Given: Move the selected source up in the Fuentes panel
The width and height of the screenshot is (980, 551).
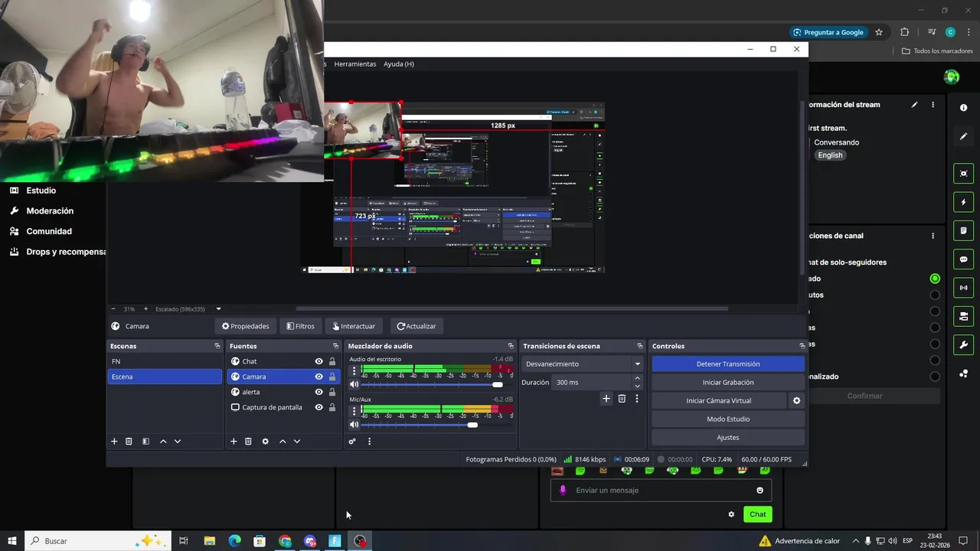Looking at the screenshot, I should click(283, 442).
